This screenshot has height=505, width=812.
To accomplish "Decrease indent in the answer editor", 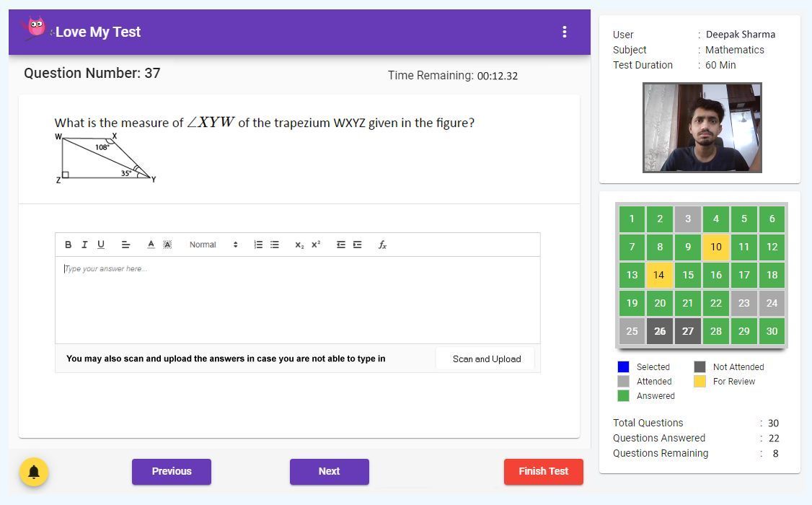I will coord(341,245).
